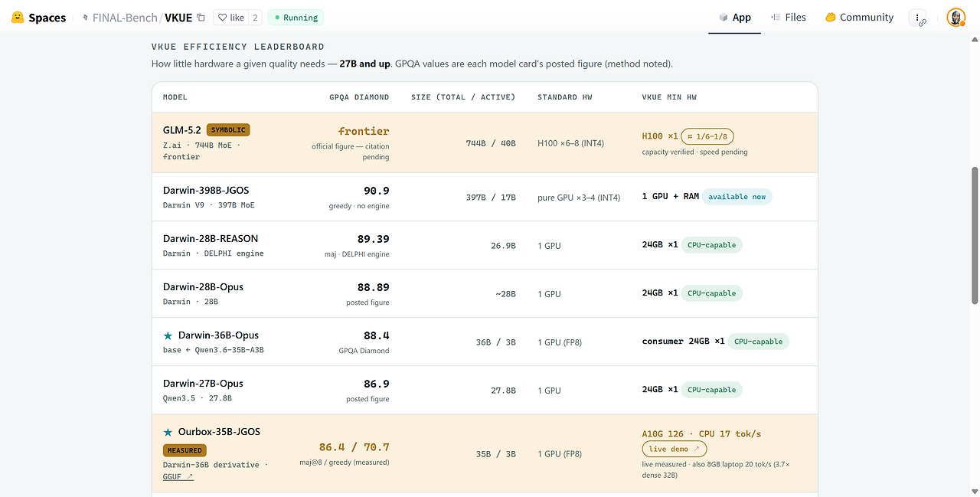Screen dimensions: 980x497
Task: Click the 89.39 GPQA score
Action: (373, 238)
